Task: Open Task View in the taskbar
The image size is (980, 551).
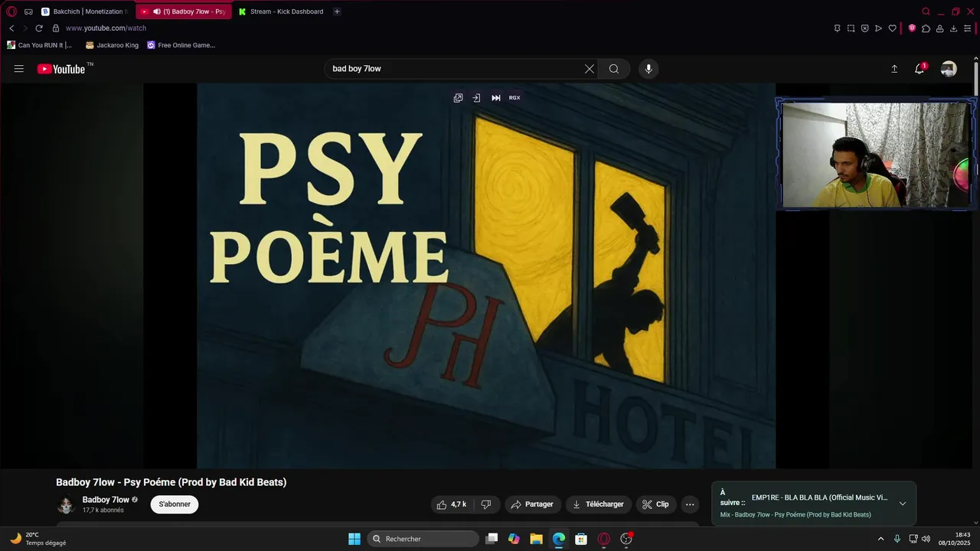Action: tap(492, 539)
